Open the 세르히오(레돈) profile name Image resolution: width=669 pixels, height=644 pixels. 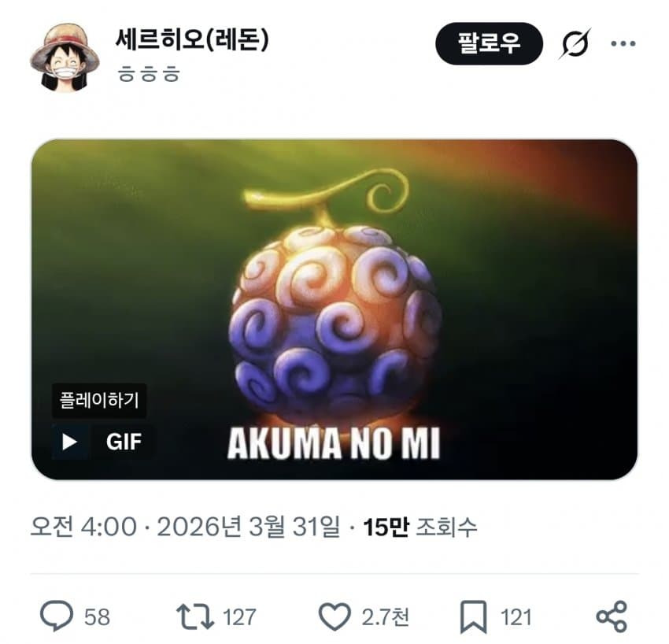point(192,39)
